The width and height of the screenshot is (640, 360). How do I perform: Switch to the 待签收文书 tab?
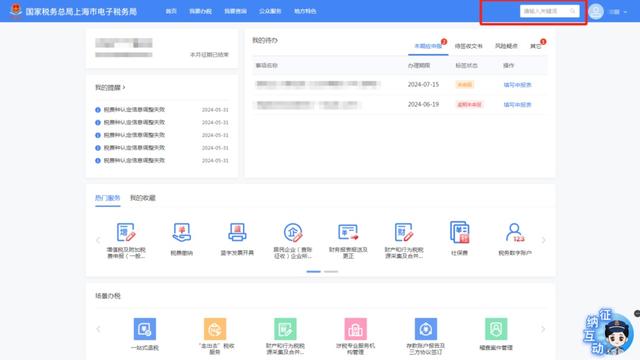click(x=469, y=46)
